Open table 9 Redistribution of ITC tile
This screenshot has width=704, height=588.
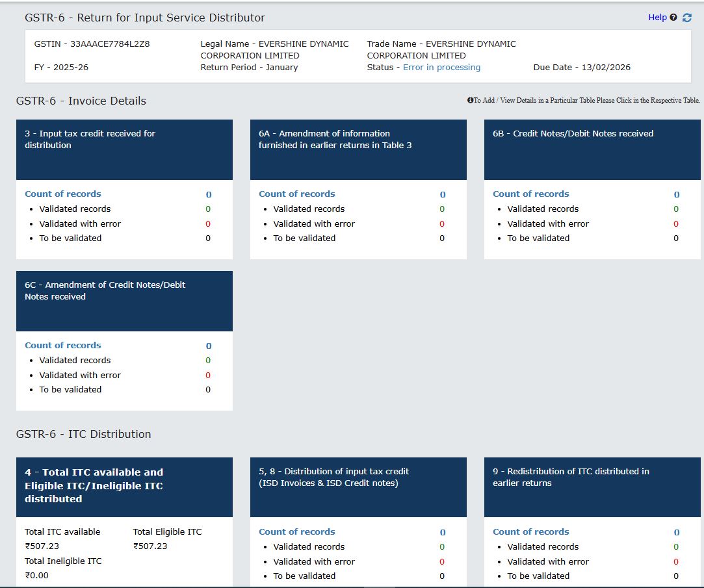coord(592,487)
